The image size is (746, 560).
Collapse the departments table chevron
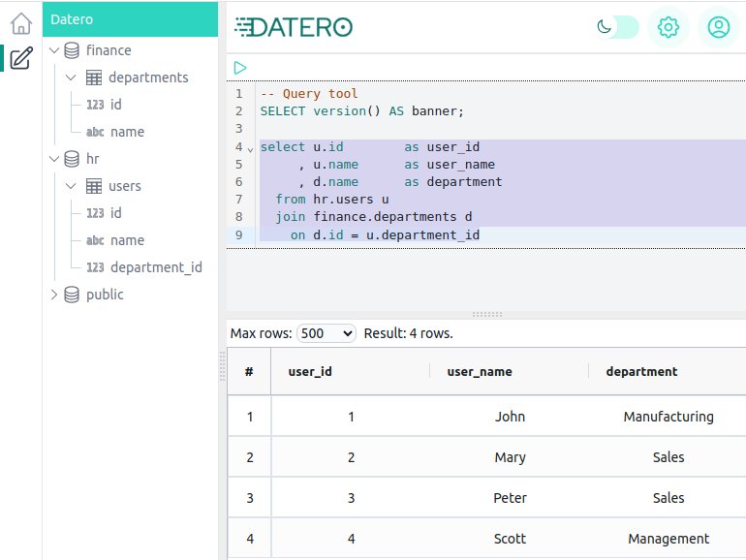71,78
